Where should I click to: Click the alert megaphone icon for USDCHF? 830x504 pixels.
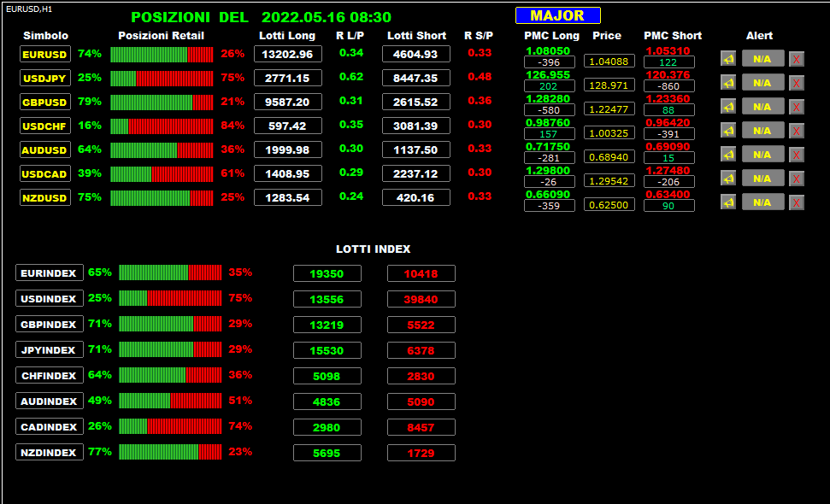point(728,131)
